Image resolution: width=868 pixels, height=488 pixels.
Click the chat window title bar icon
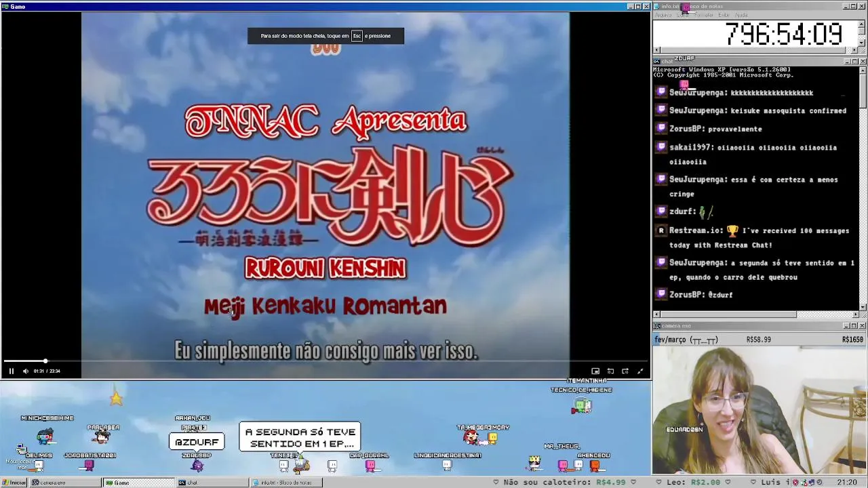pos(657,61)
